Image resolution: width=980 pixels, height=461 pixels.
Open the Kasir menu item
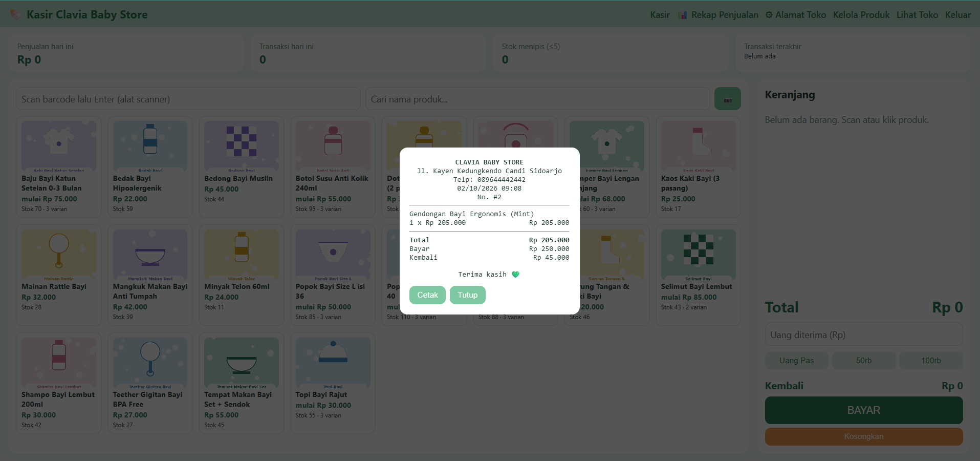click(x=660, y=15)
